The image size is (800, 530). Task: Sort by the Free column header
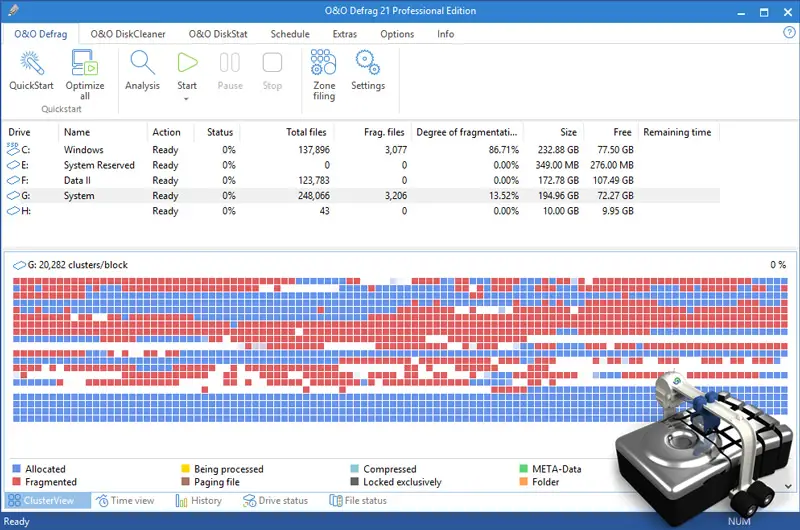tap(622, 132)
